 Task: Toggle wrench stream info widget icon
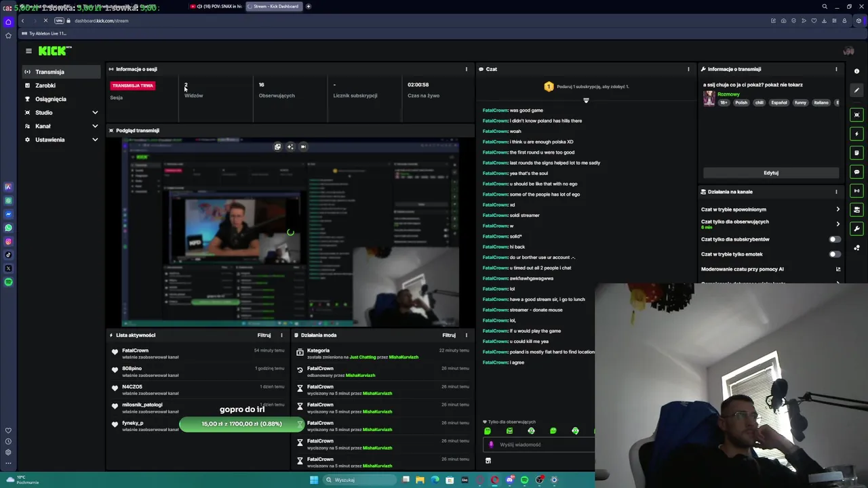point(856,228)
